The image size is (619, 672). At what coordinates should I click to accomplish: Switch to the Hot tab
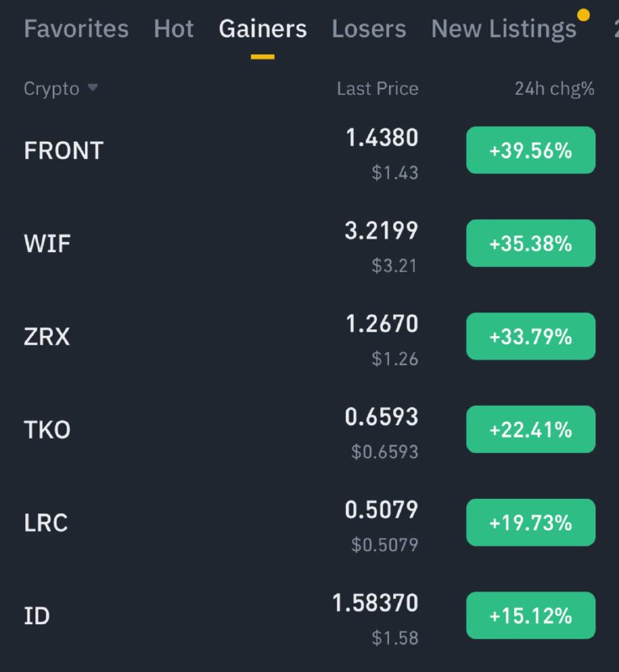[174, 29]
